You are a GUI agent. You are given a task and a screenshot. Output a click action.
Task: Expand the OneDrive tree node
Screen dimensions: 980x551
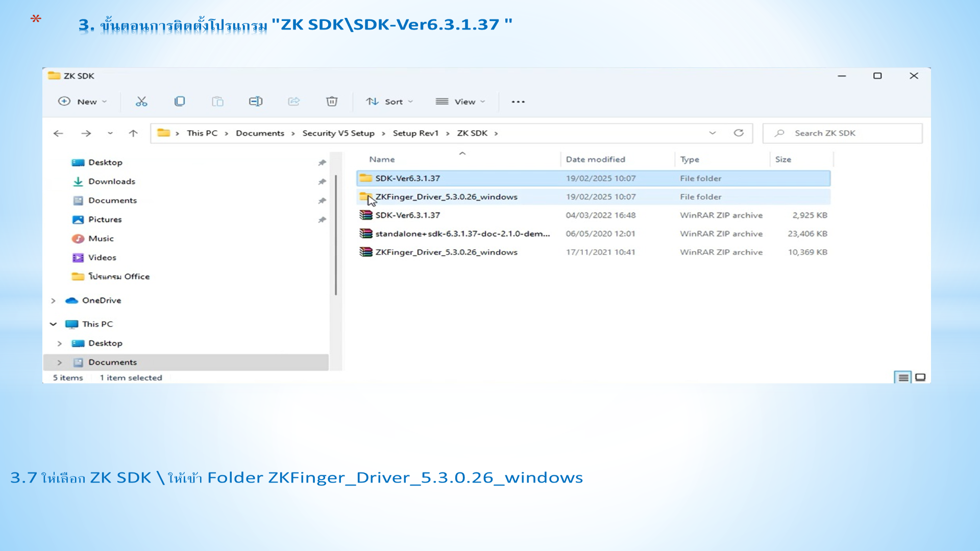coord(53,300)
